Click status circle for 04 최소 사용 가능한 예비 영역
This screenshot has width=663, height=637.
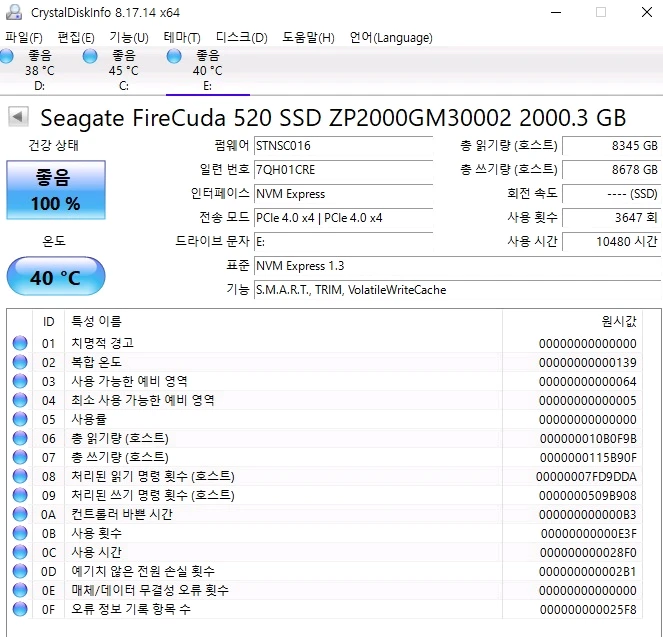[x=20, y=400]
